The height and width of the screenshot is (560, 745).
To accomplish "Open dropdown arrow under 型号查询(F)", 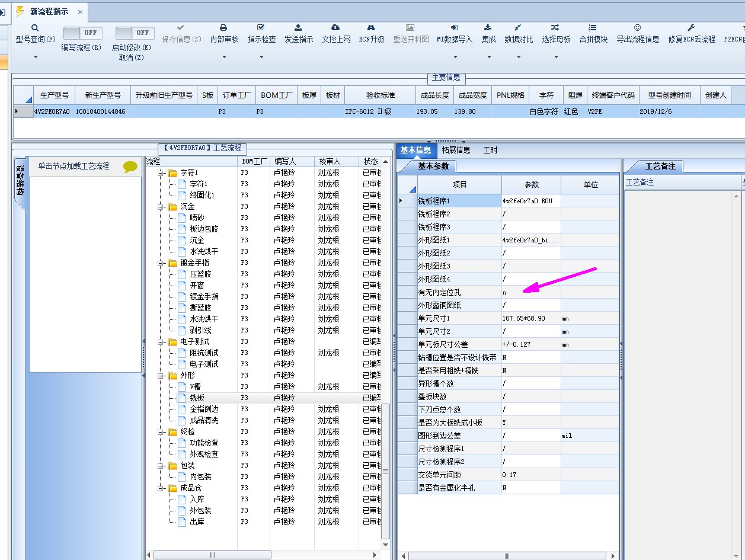I will coord(35,57).
